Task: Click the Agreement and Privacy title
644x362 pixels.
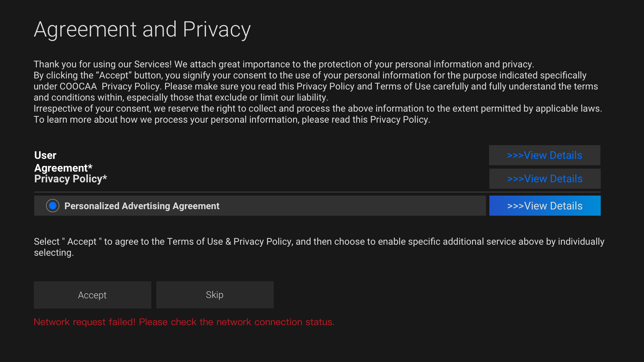Action: (142, 29)
